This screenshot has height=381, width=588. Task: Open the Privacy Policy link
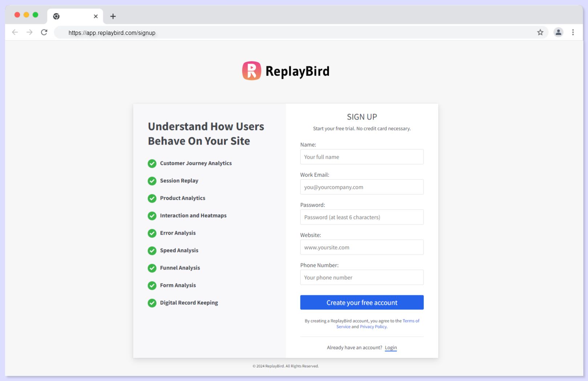point(373,327)
